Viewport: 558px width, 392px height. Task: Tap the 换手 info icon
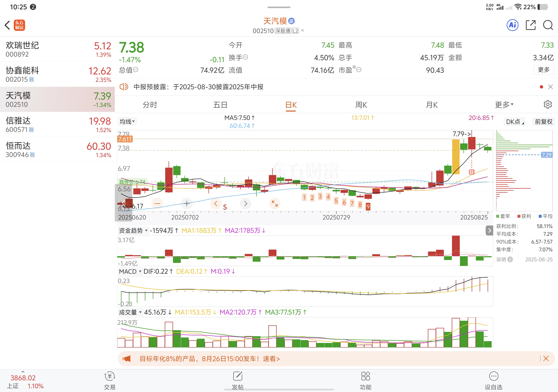[246, 57]
